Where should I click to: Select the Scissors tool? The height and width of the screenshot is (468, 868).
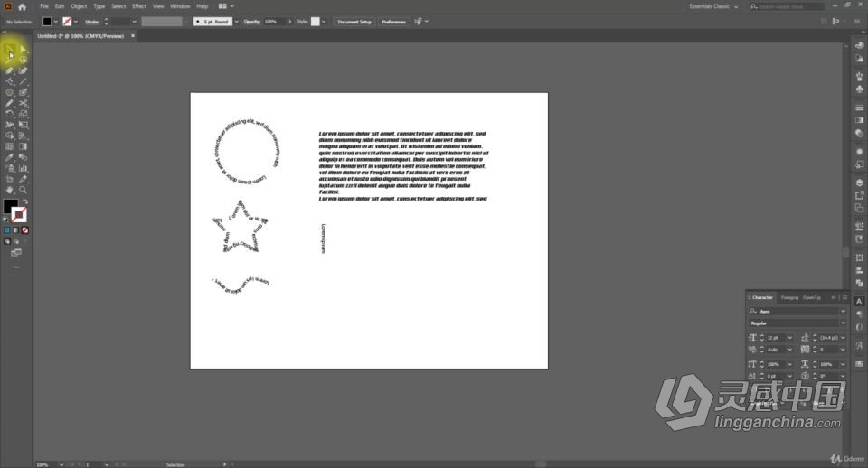click(24, 103)
